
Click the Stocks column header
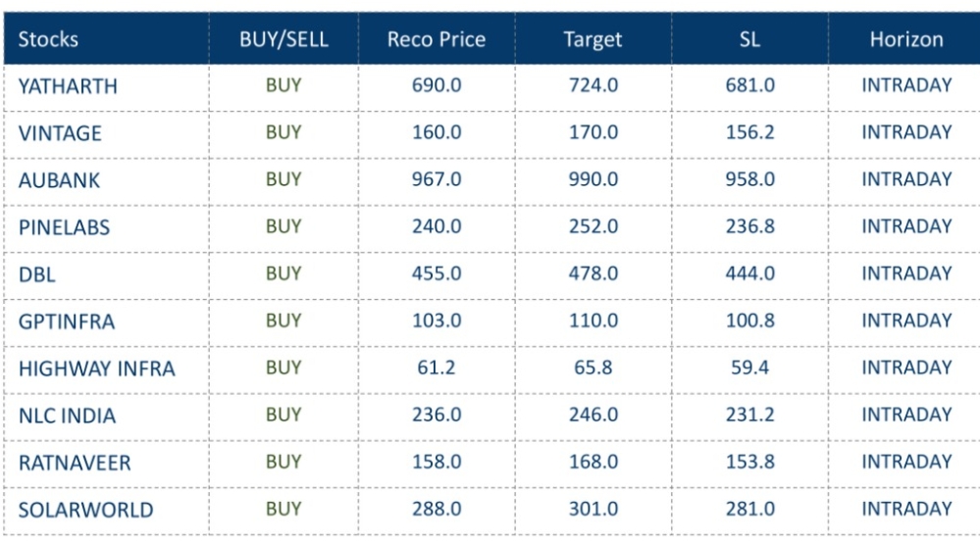tap(48, 39)
